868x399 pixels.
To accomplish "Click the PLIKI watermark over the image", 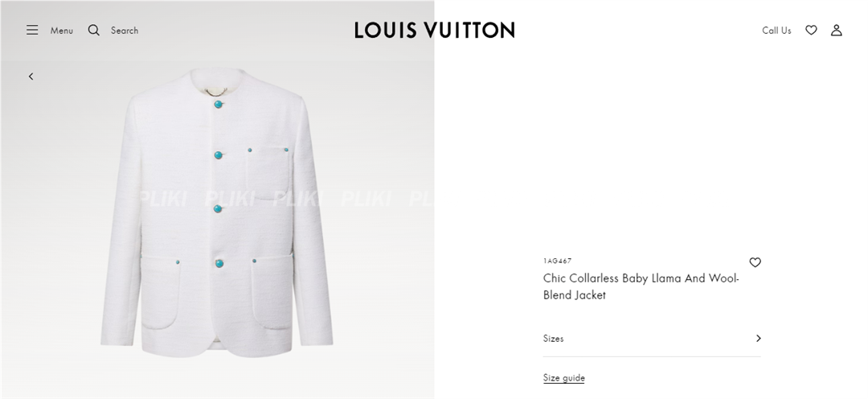I will click(287, 198).
